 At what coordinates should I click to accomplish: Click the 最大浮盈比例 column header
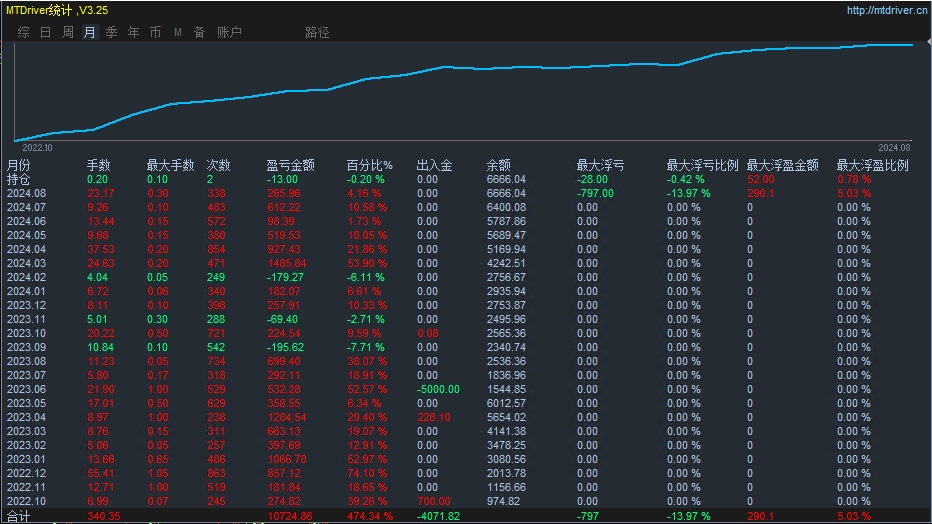[x=873, y=165]
